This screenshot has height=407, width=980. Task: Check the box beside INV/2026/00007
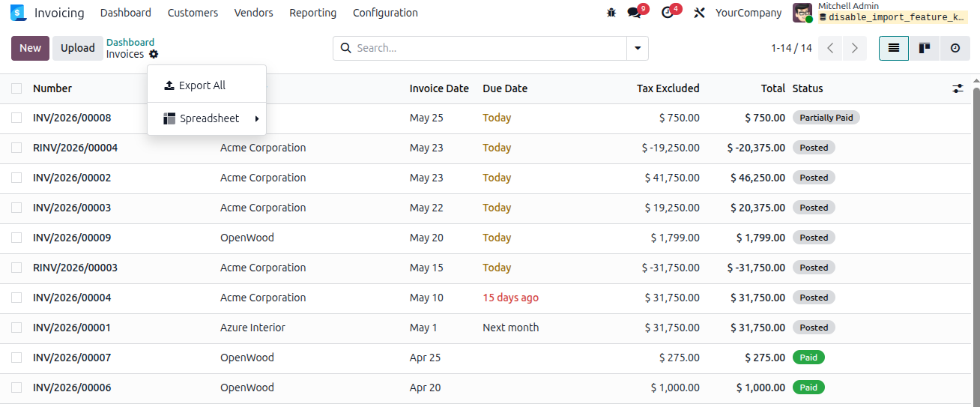coord(16,358)
